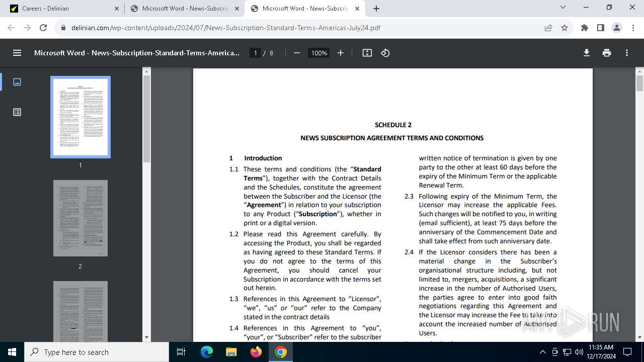644x362 pixels.
Task: View site information lock icon
Action: pos(63,28)
